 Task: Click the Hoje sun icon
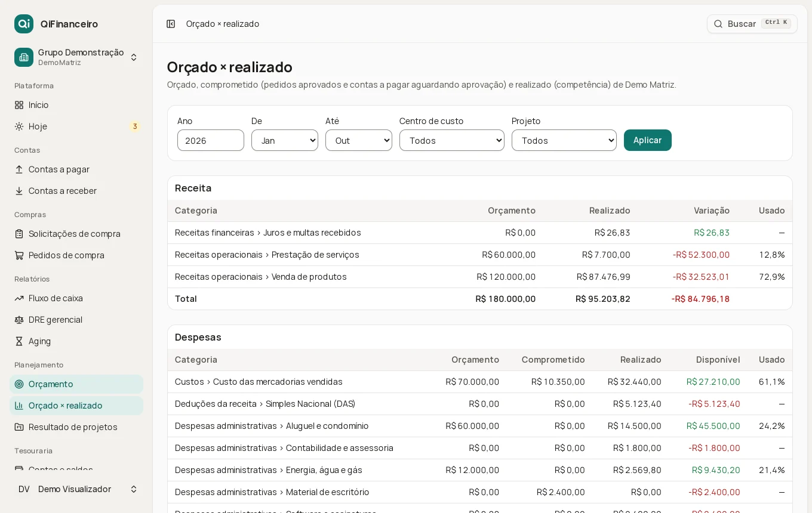[19, 126]
